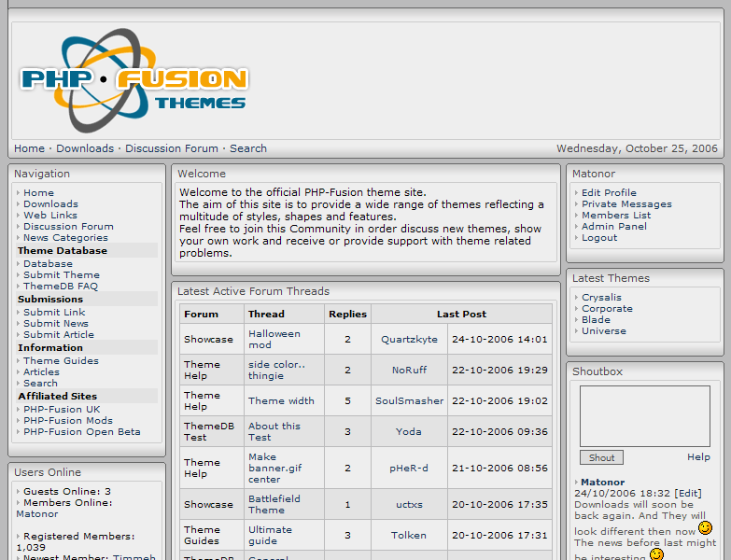Go to Home in the Navigation panel

click(38, 193)
